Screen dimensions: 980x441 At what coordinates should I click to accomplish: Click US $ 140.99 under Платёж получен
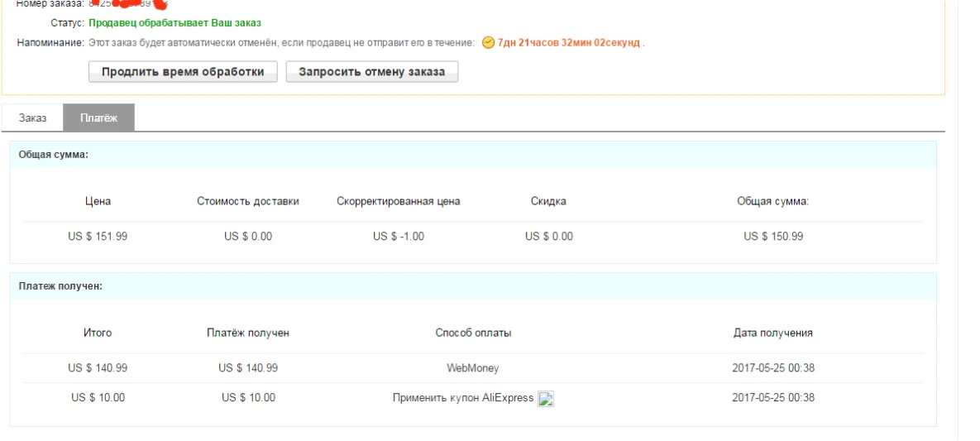pos(248,368)
